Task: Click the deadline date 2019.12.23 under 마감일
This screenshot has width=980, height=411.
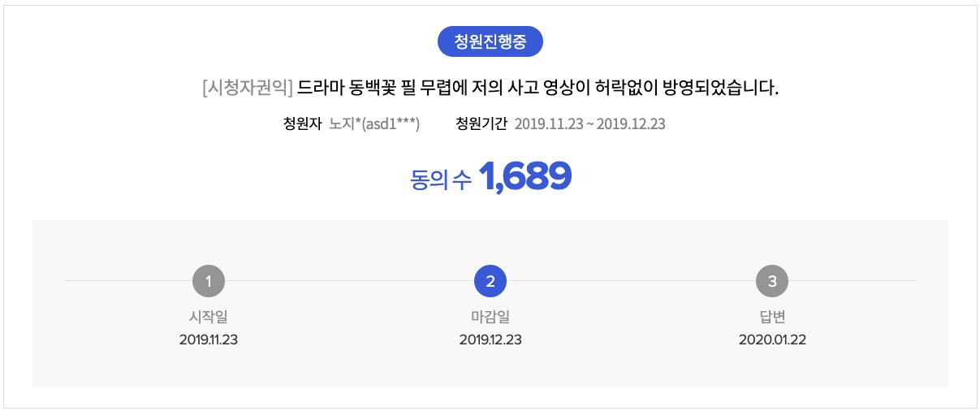Action: coord(490,340)
